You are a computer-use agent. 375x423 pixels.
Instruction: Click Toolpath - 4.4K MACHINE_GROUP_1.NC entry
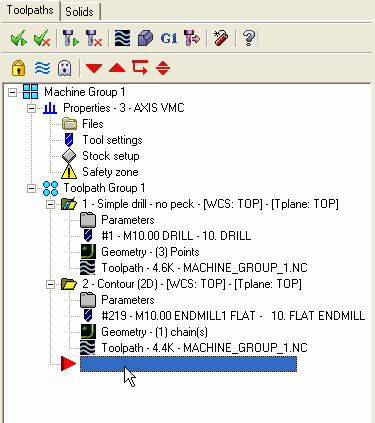(x=204, y=348)
